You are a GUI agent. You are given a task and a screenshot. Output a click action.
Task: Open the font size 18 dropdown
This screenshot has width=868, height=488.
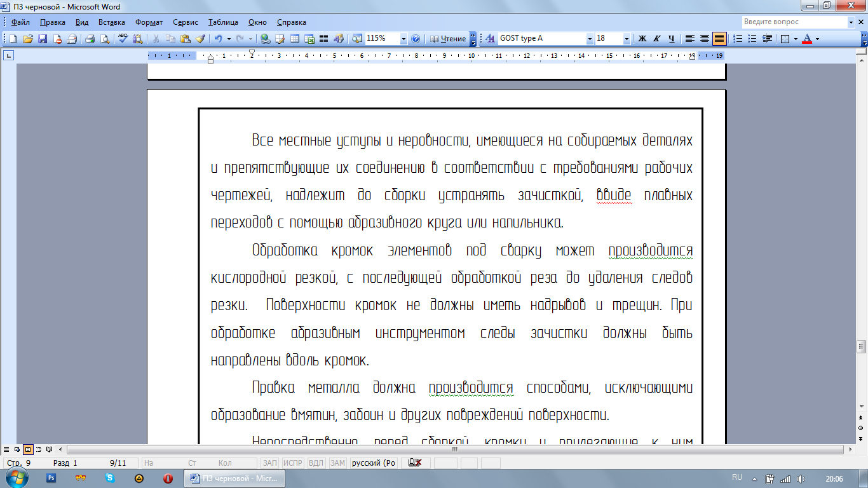[627, 39]
